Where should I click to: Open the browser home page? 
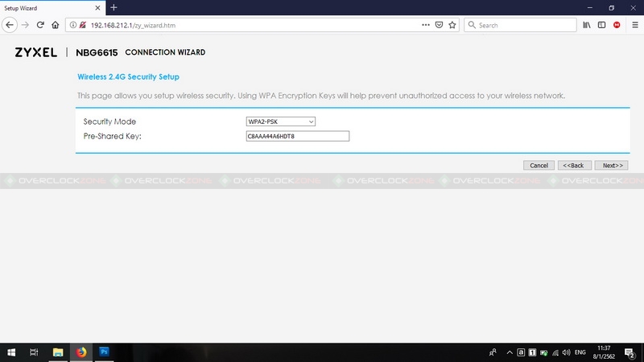click(x=55, y=25)
